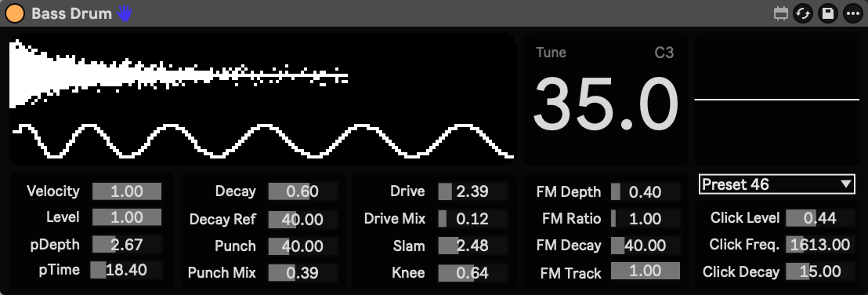Click the Drive Mix slider showing 0.12
Image resolution: width=868 pixels, height=295 pixels.
coord(472,218)
